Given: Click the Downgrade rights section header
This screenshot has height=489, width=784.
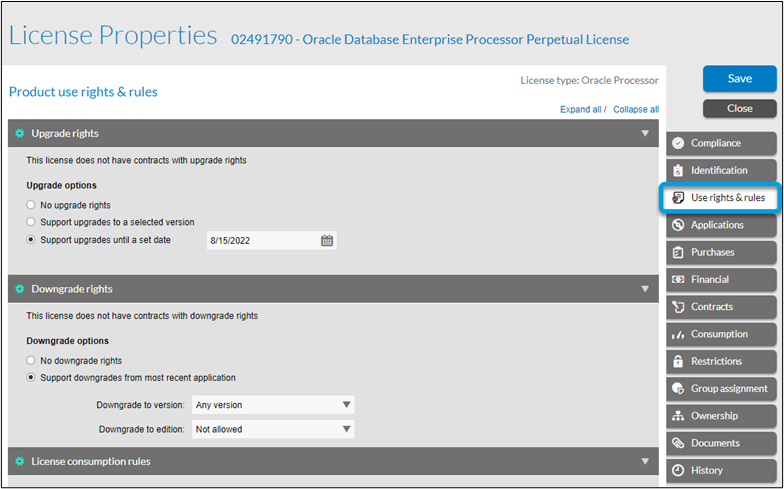Looking at the screenshot, I should click(x=333, y=289).
